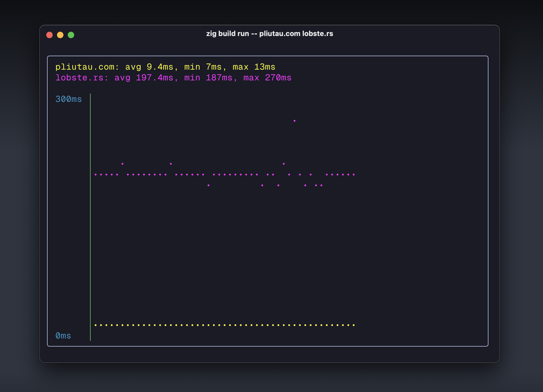543x392 pixels.
Task: Click the highest magenta outlier dot
Action: point(295,121)
